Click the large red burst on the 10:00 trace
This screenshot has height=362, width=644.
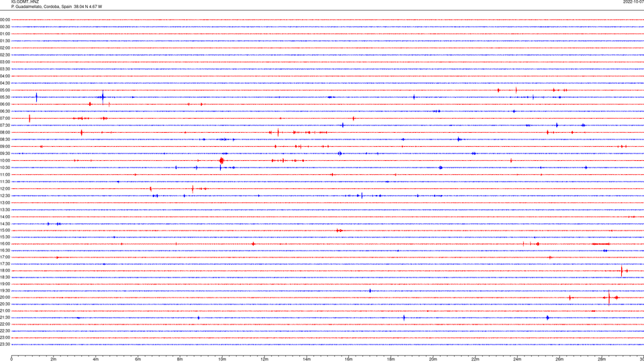[x=221, y=160]
